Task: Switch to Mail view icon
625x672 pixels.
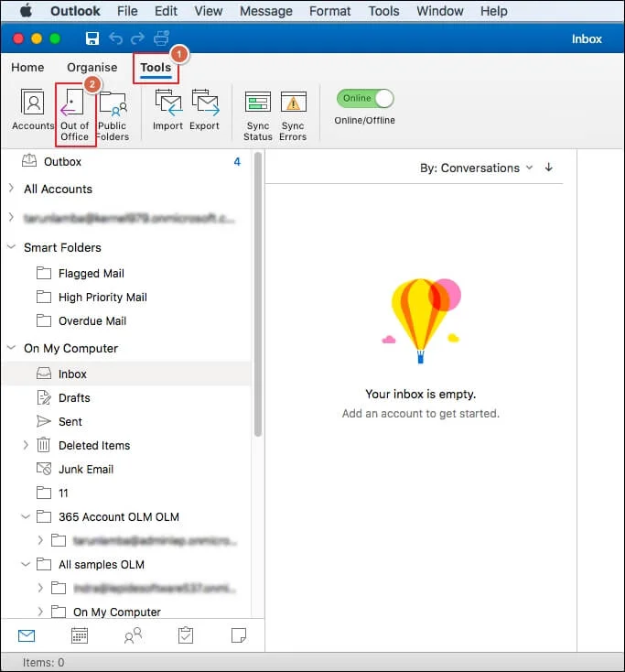Action: 27,635
